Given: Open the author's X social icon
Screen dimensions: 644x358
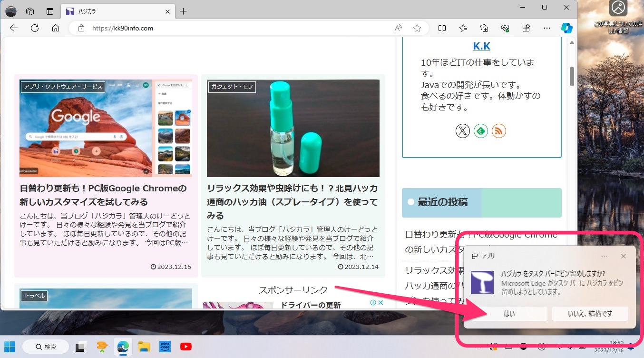Looking at the screenshot, I should tap(463, 131).
